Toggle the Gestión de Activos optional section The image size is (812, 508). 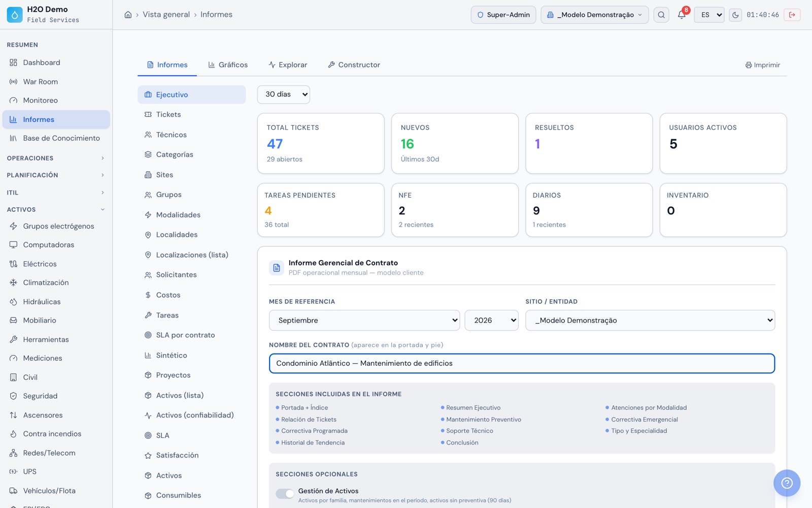[x=285, y=494]
